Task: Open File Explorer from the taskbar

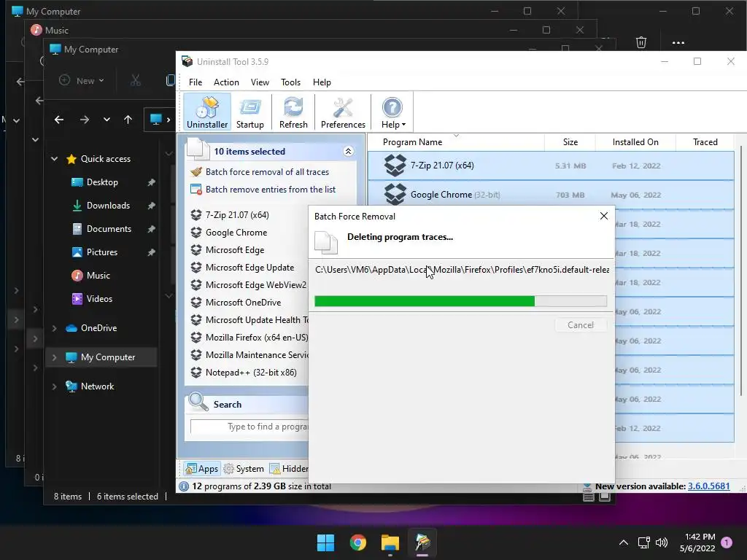Action: 390,542
